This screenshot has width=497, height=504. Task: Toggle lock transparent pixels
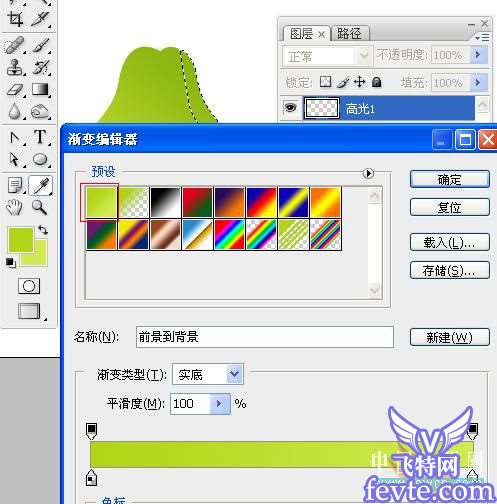point(325,82)
